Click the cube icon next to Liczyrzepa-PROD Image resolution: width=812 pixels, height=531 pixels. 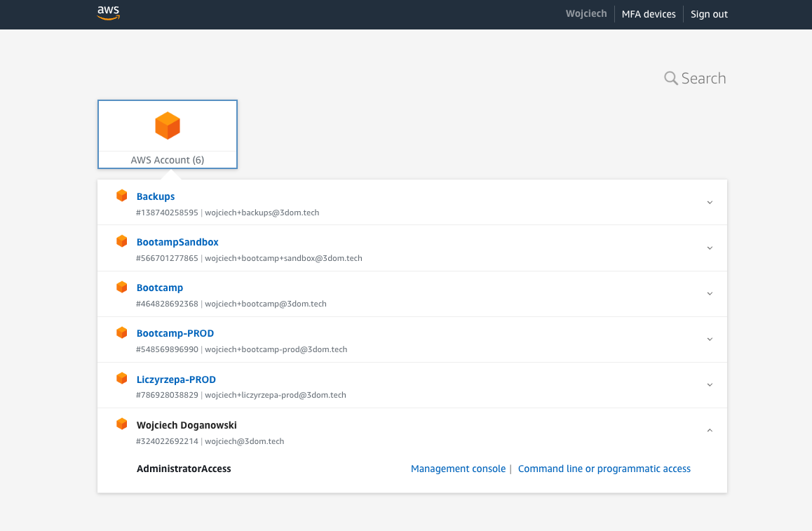pos(122,378)
